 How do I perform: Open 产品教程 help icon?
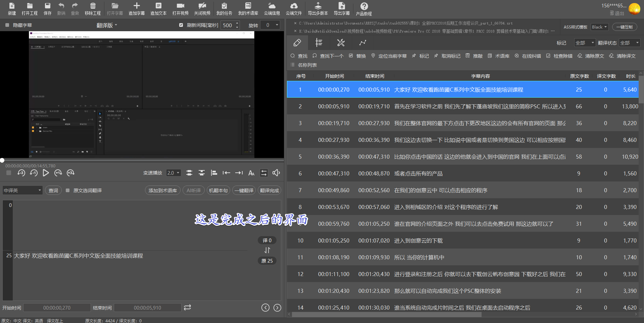364,9
